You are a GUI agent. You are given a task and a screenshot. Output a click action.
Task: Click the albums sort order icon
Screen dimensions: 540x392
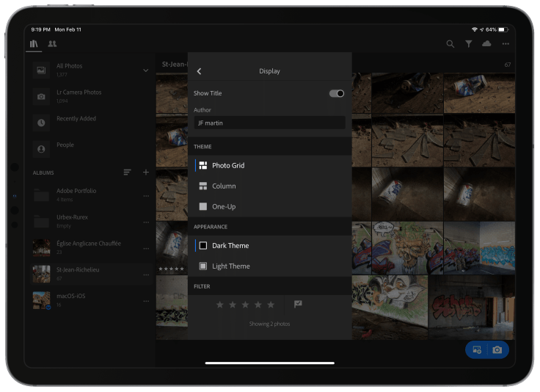pyautogui.click(x=128, y=173)
